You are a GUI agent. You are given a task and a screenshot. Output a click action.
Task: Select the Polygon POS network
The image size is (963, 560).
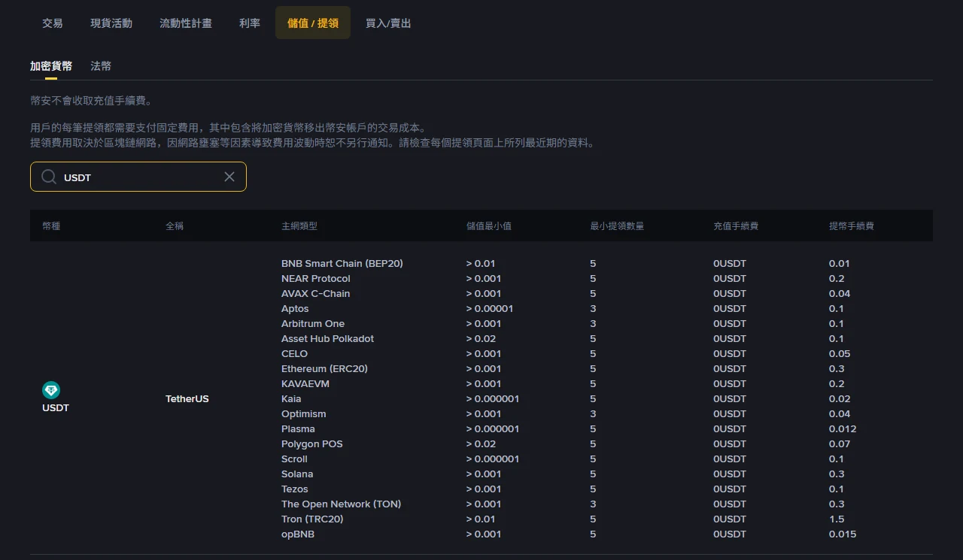coord(312,443)
